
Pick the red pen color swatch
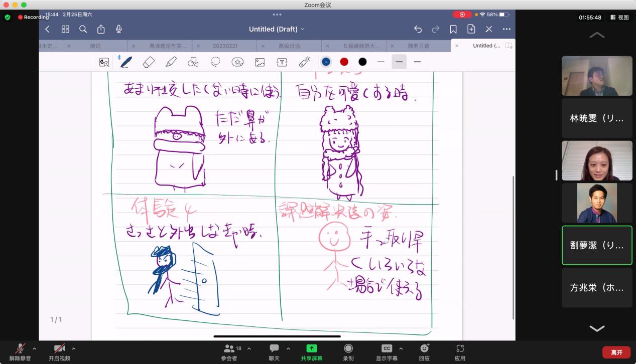pyautogui.click(x=344, y=62)
